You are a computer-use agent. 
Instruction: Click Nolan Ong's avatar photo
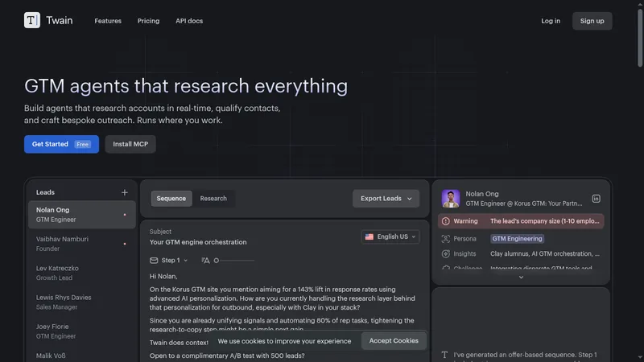coord(451,199)
